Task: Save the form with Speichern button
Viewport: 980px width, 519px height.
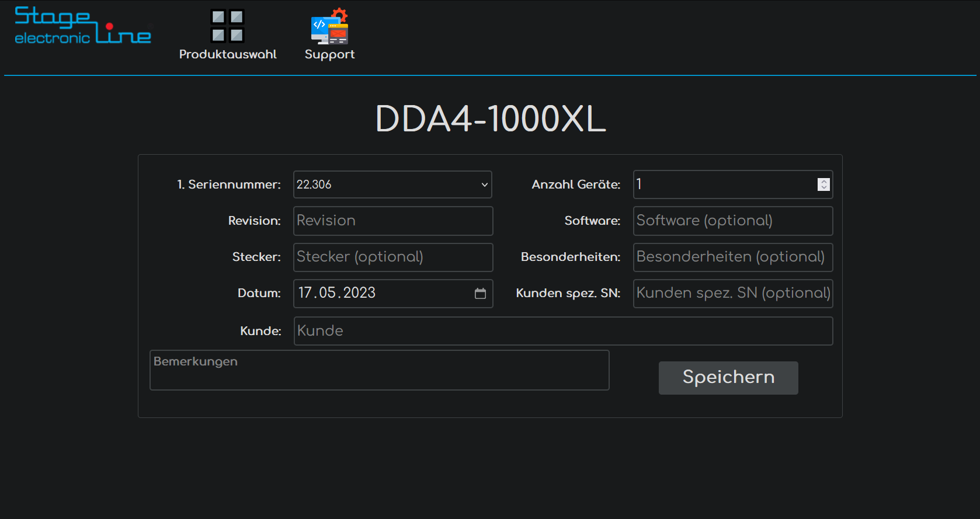Action: (x=728, y=378)
